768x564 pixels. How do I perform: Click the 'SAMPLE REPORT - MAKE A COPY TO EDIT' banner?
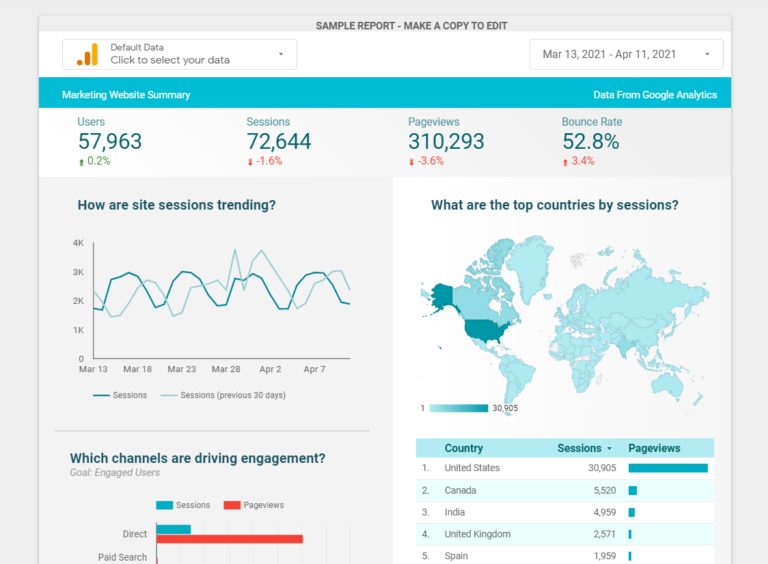click(411, 26)
